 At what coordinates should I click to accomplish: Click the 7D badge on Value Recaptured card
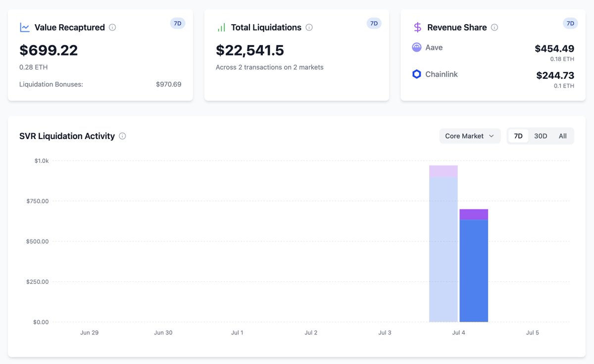point(177,23)
